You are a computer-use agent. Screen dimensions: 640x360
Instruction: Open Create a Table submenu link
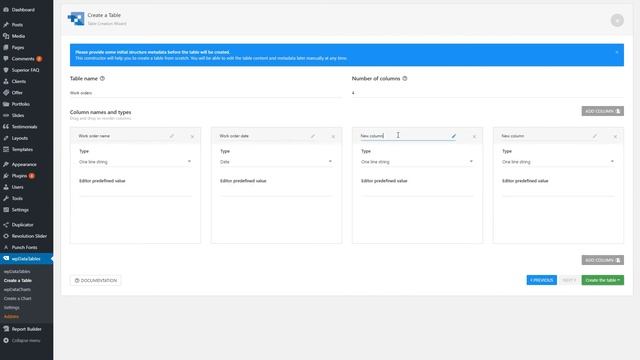pos(18,280)
